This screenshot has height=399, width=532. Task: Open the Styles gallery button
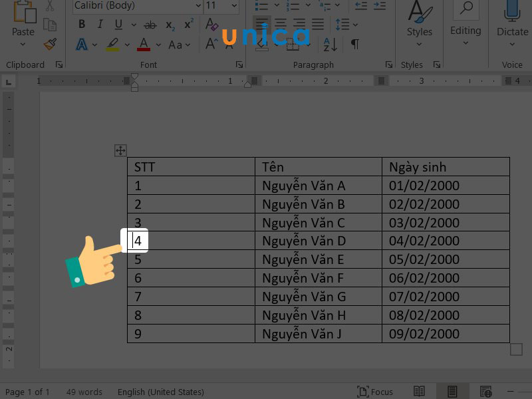click(420, 24)
